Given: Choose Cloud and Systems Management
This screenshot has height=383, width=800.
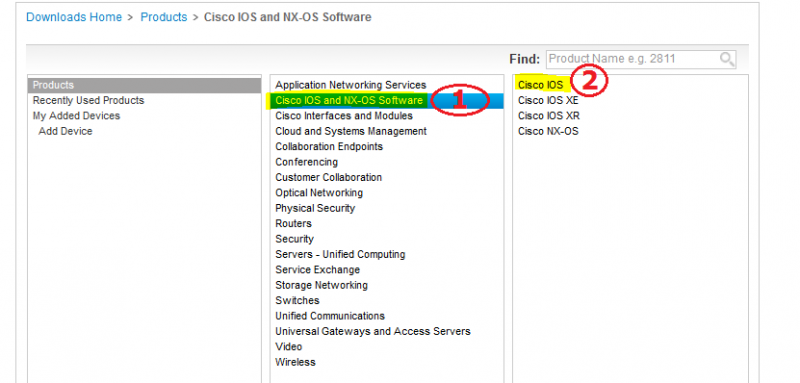Looking at the screenshot, I should [351, 131].
